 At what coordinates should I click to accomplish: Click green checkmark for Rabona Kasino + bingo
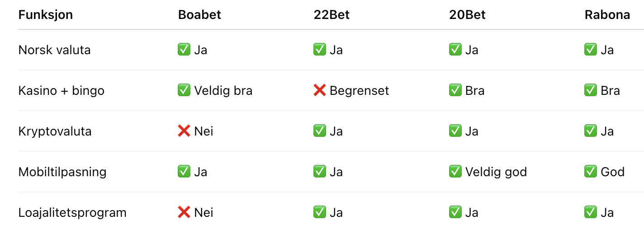[591, 90]
